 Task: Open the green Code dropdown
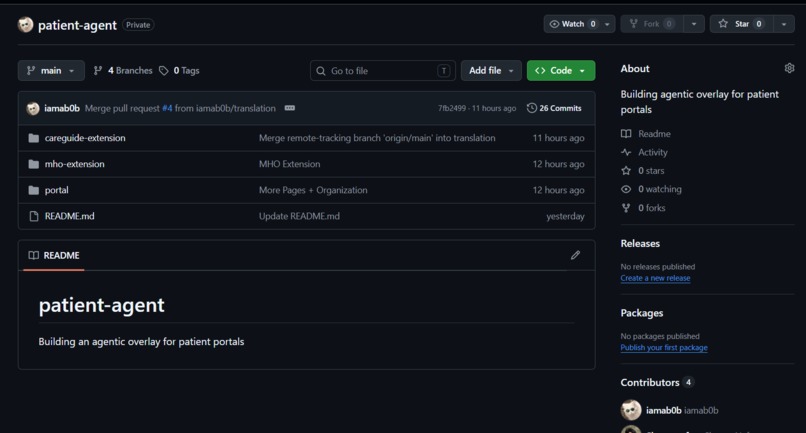click(561, 70)
